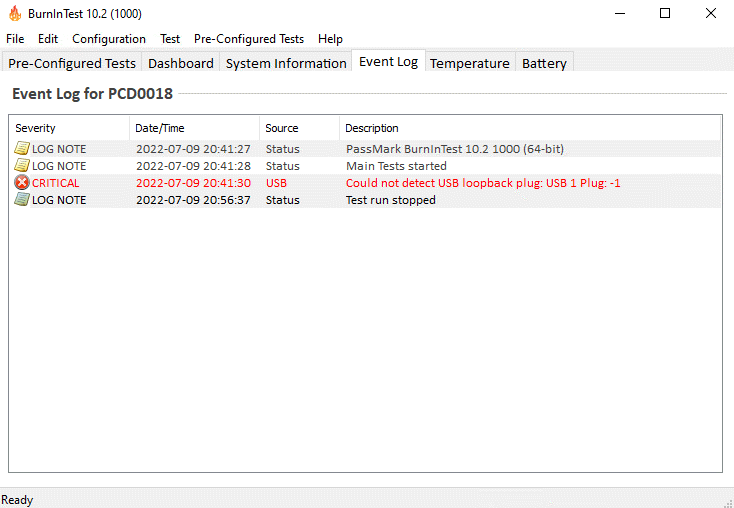Click the 'Event Log for PCD0018' heading
This screenshot has width=734, height=508.
92,94
